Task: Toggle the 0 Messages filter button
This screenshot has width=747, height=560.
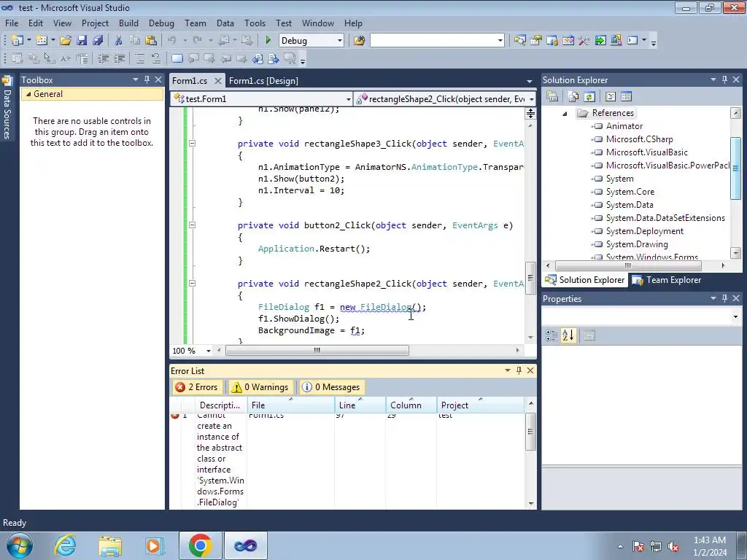Action: 331,387
